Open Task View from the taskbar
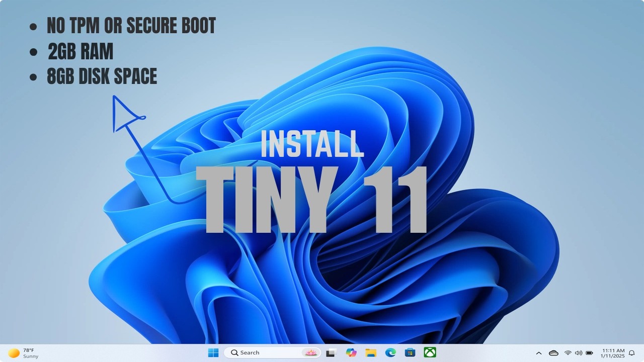Viewport: 644px width, 362px height. tap(331, 352)
